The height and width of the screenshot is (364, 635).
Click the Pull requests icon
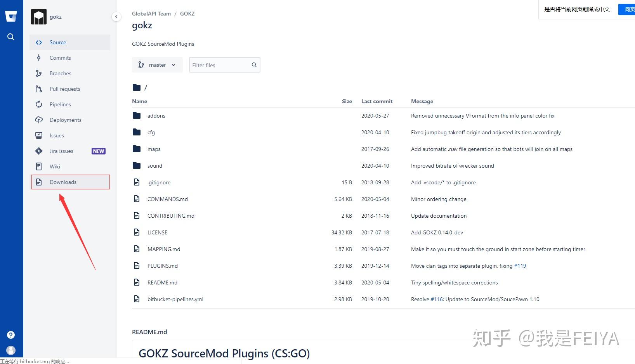[x=39, y=89]
